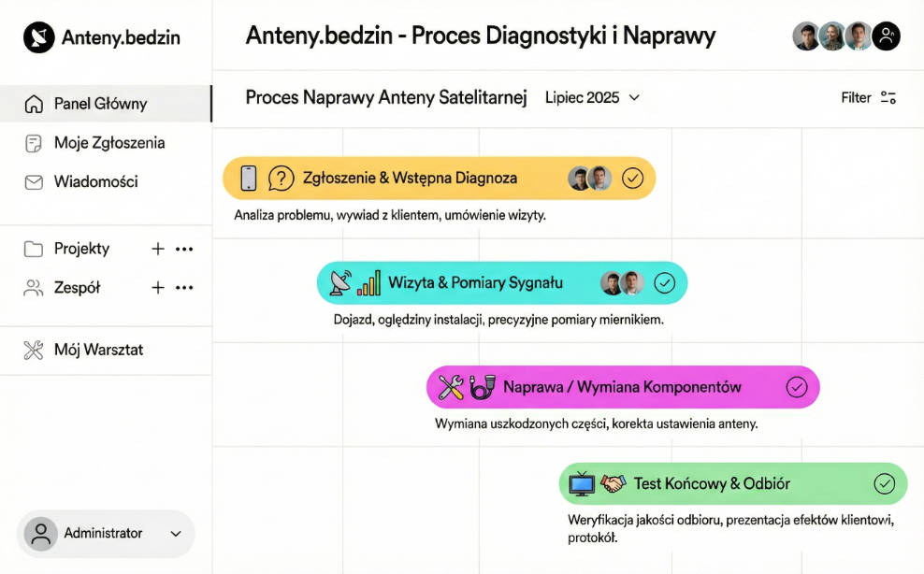
Task: Click the handshake icon on Test Końcowy task
Action: click(x=613, y=483)
